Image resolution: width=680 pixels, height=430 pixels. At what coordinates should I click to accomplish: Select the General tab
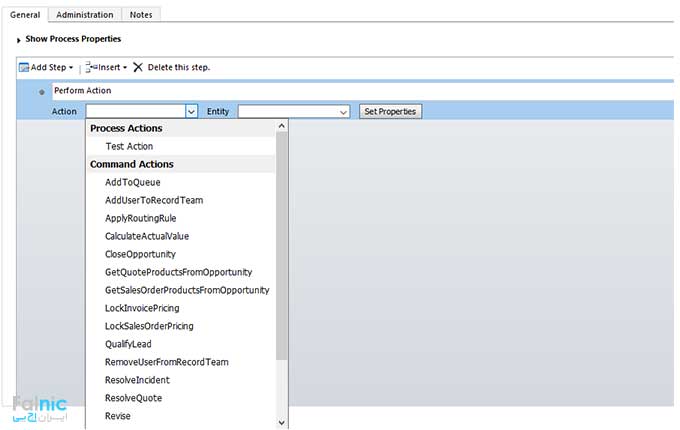(x=25, y=15)
